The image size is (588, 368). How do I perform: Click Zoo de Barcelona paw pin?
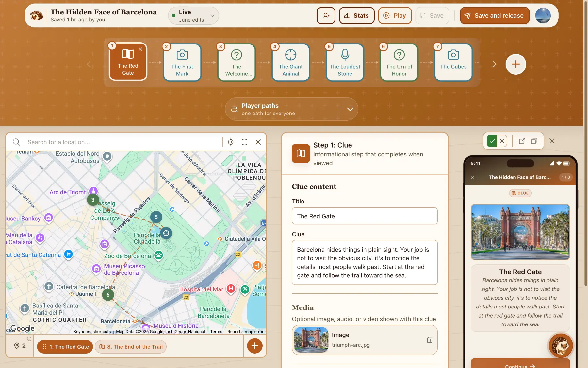[x=158, y=255]
